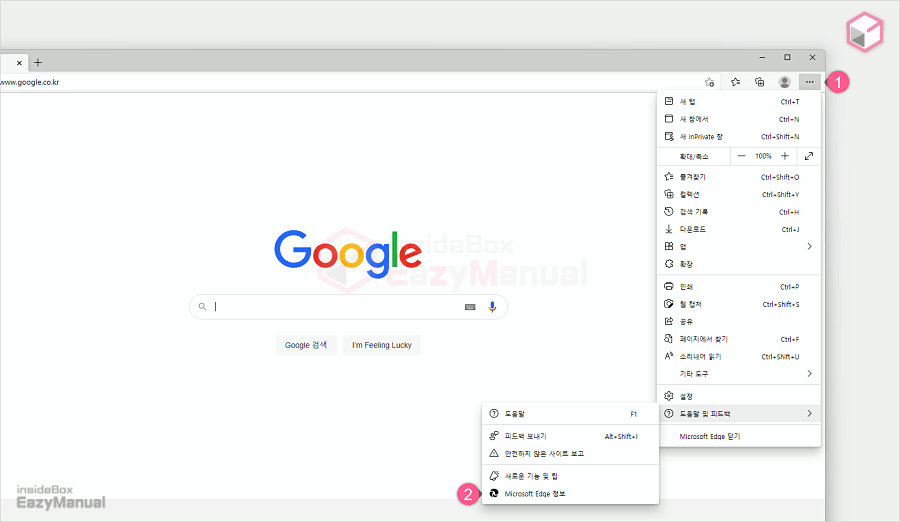
Task: Open Microsoft Edge 정보 (About) item
Action: point(570,494)
